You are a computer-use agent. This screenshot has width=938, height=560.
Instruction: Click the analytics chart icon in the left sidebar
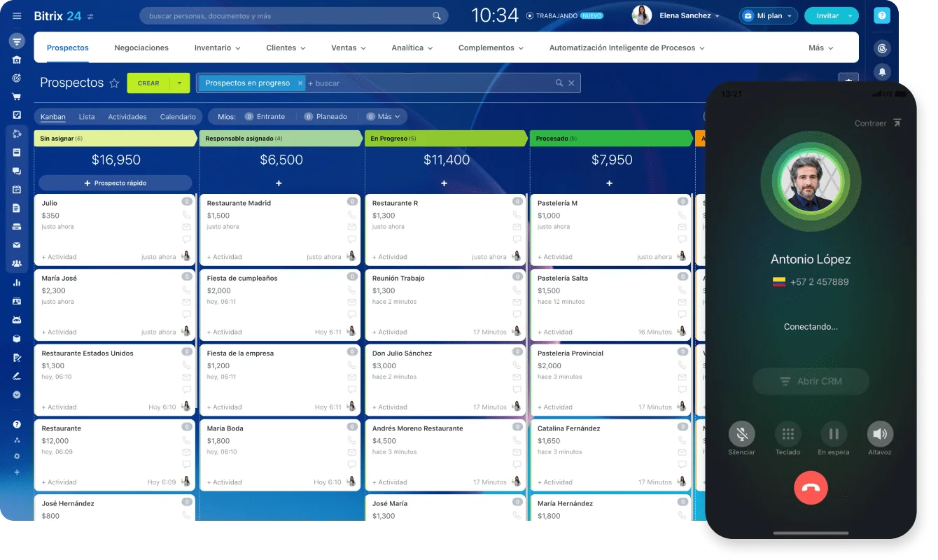[x=15, y=283]
